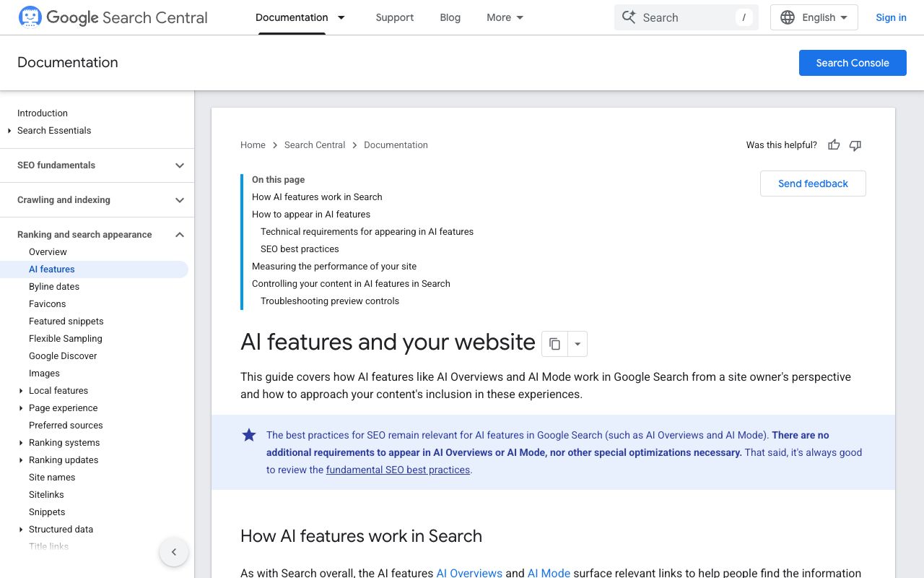The image size is (924, 578).
Task: Open Featured snippets in sidebar
Action: (66, 322)
